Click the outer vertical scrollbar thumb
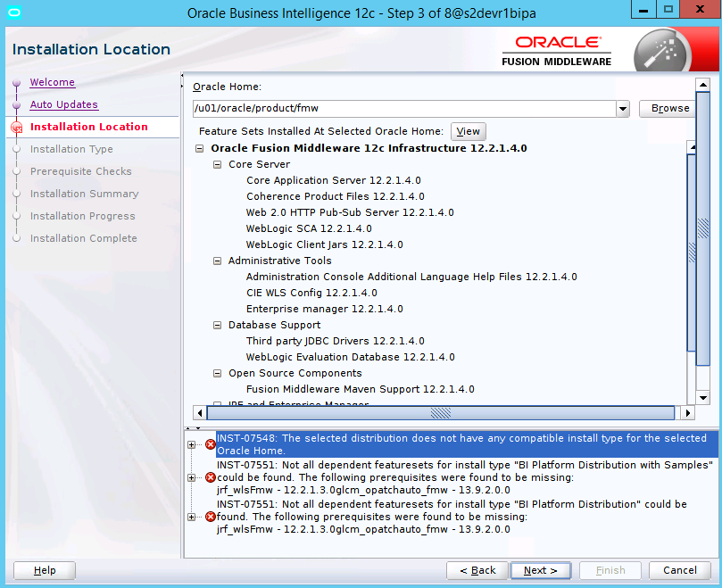Viewport: 722px width, 588px height. click(x=703, y=228)
